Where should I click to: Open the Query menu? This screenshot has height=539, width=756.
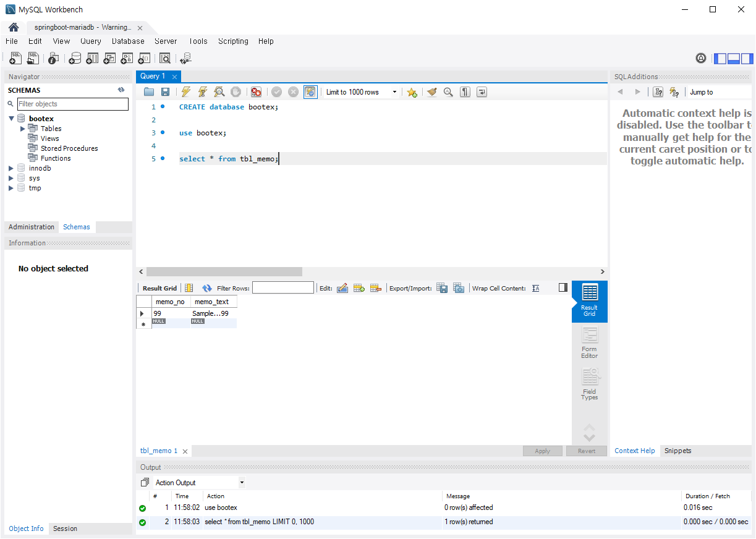(91, 41)
